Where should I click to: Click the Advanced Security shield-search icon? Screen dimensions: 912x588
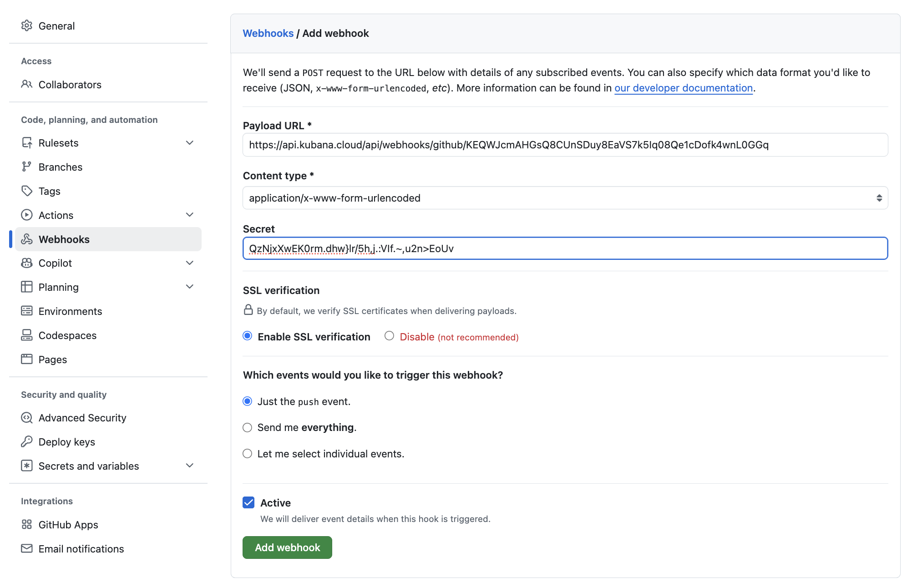coord(27,418)
